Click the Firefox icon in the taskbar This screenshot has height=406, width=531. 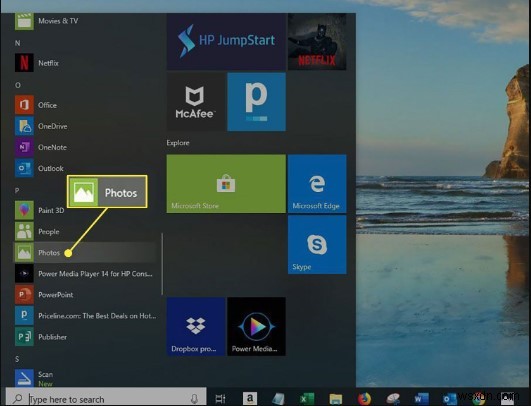pyautogui.click(x=364, y=399)
